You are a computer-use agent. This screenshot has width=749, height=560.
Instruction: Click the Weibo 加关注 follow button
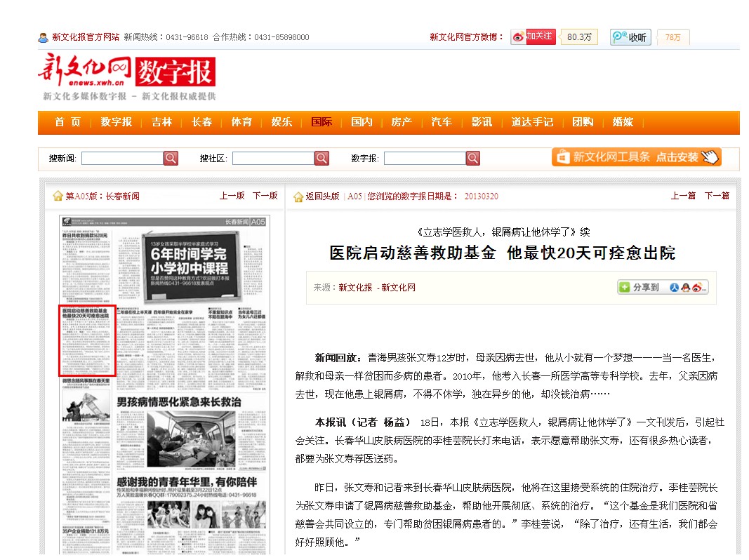532,36
